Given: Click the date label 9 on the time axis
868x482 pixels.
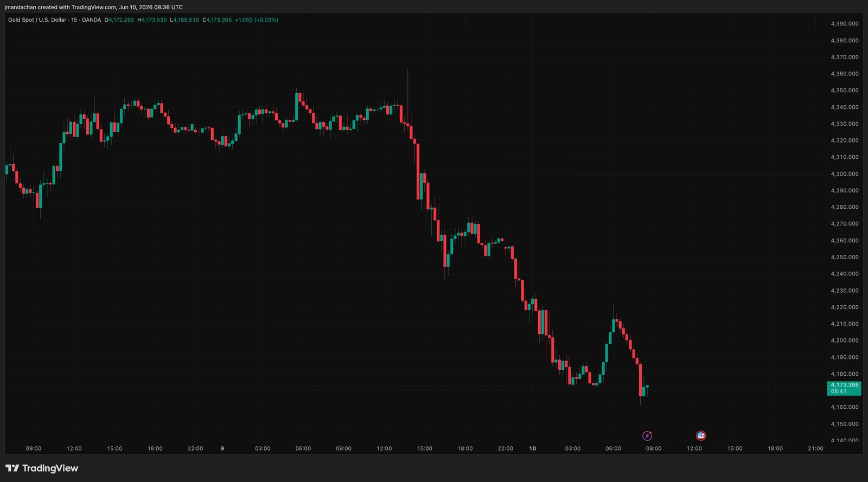Looking at the screenshot, I should [222, 448].
